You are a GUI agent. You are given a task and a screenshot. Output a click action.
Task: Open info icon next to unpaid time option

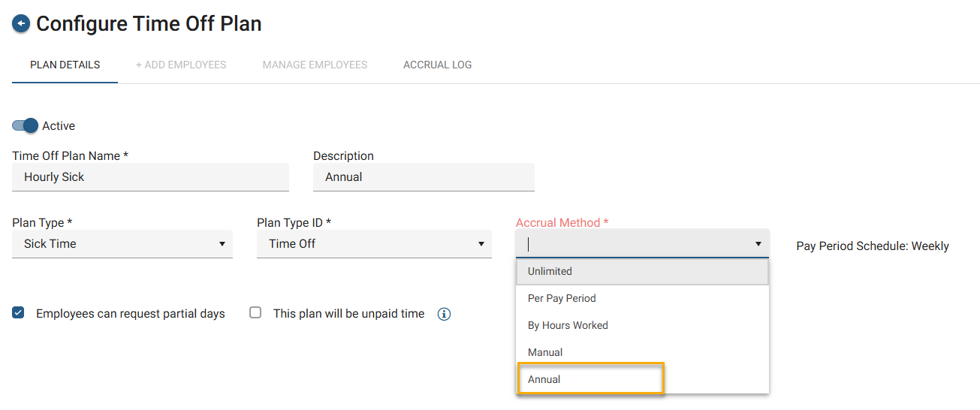pos(444,314)
